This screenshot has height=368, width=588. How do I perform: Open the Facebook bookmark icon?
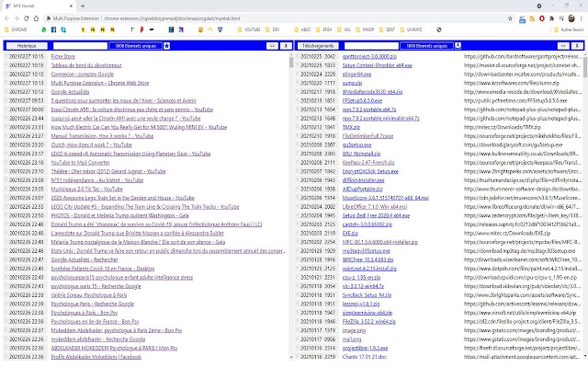(53, 29)
